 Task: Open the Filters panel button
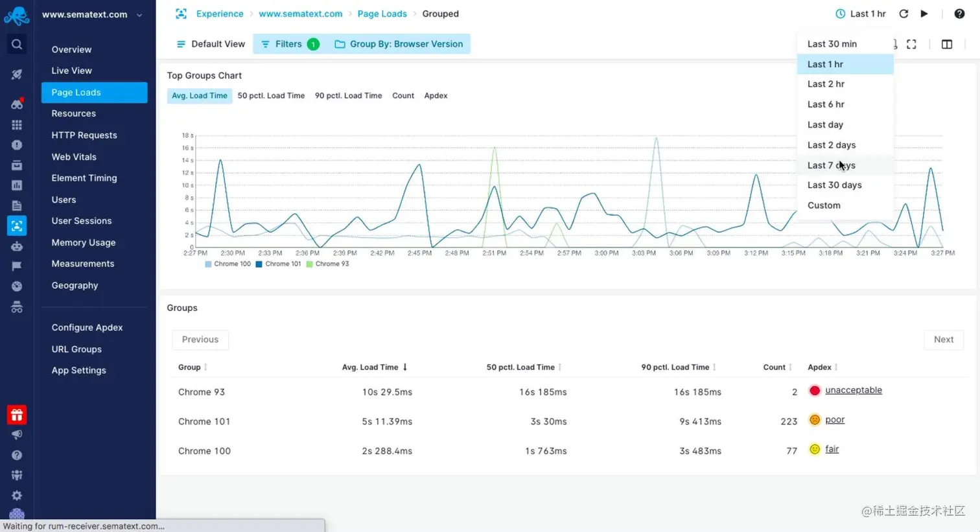point(290,44)
